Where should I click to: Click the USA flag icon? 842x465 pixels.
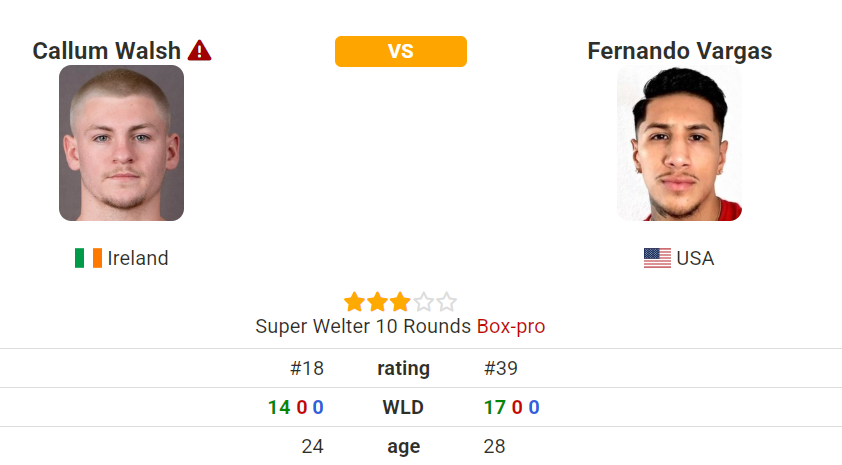coord(657,258)
